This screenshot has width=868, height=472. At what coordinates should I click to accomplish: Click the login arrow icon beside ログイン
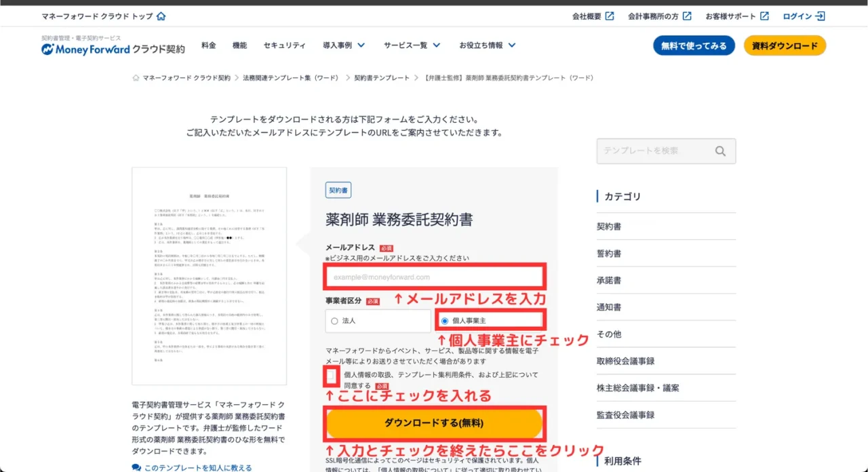pos(821,16)
